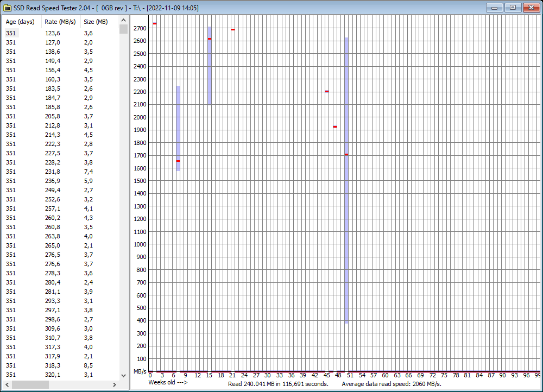Sort by the Size (MB) column header
The height and width of the screenshot is (392, 543).
pyautogui.click(x=96, y=22)
